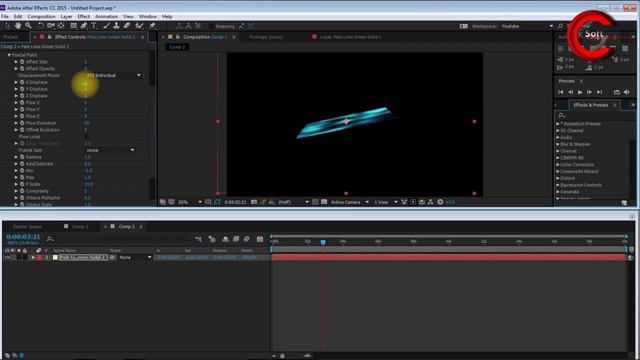Image resolution: width=640 pixels, height=360 pixels.
Task: Collapse the Fractal Field effect group
Action: tap(9, 55)
